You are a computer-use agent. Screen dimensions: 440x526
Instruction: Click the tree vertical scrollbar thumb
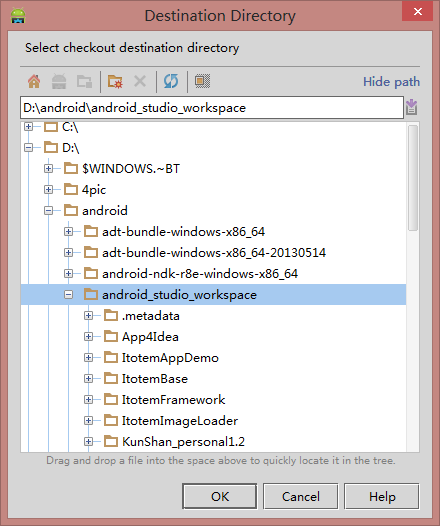[x=413, y=178]
